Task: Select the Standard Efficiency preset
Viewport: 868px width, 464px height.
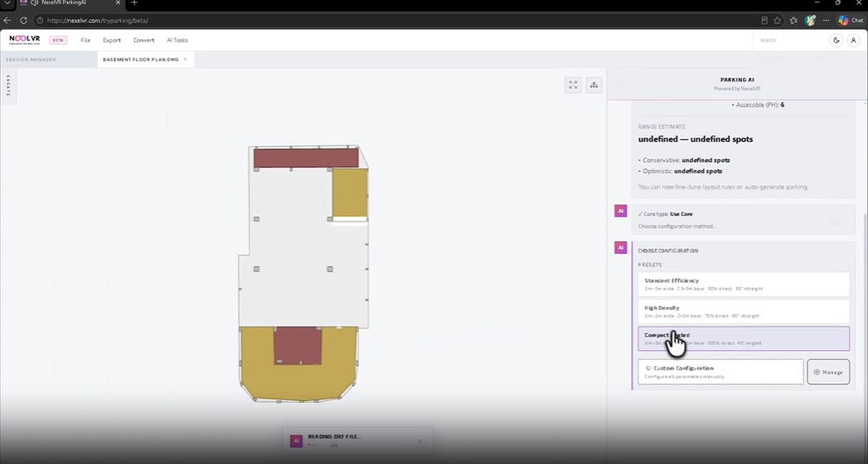Action: [744, 285]
